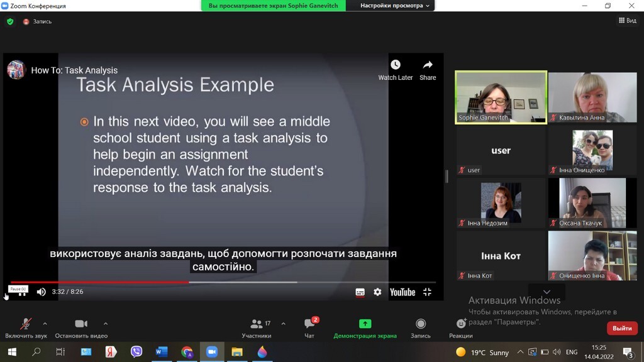Click the mail app icon on taskbar

click(86, 352)
